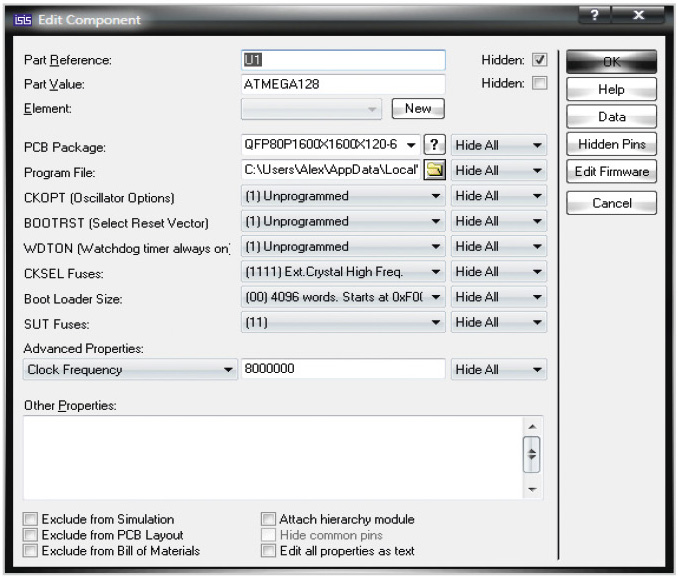Open the PCB Package dropdown

click(331, 144)
